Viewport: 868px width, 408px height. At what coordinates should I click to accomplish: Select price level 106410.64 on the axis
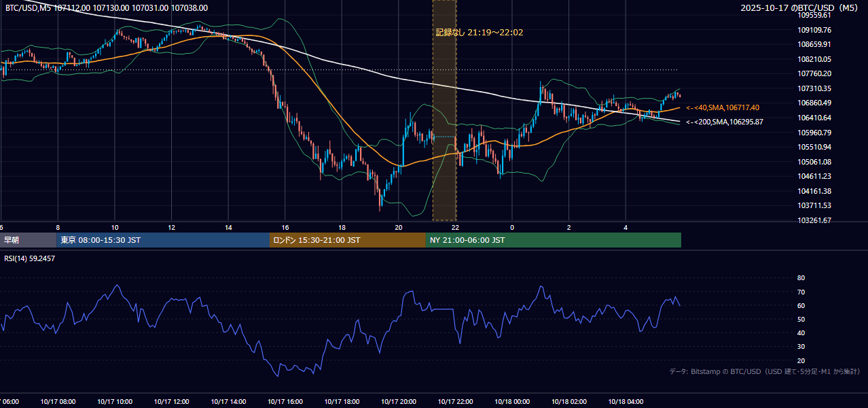(x=814, y=118)
